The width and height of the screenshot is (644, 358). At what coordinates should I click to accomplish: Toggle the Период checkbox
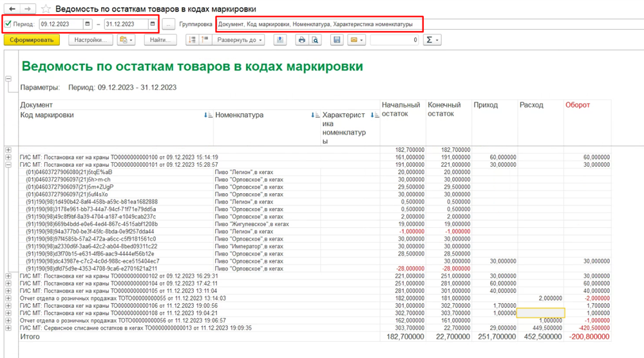point(8,24)
